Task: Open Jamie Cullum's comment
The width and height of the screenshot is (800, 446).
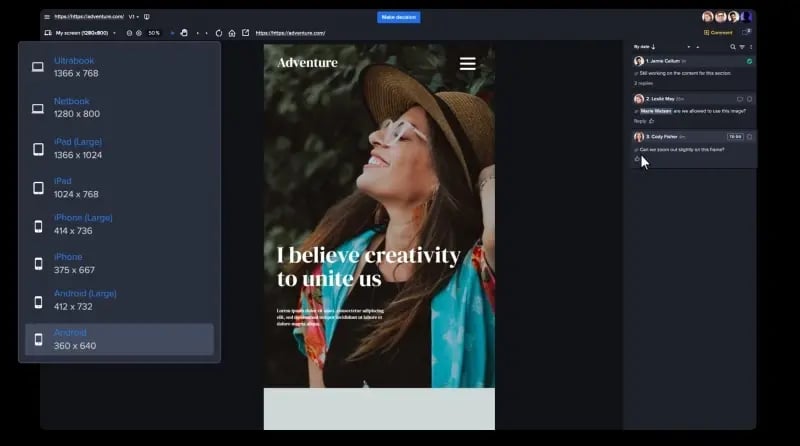Action: click(694, 70)
